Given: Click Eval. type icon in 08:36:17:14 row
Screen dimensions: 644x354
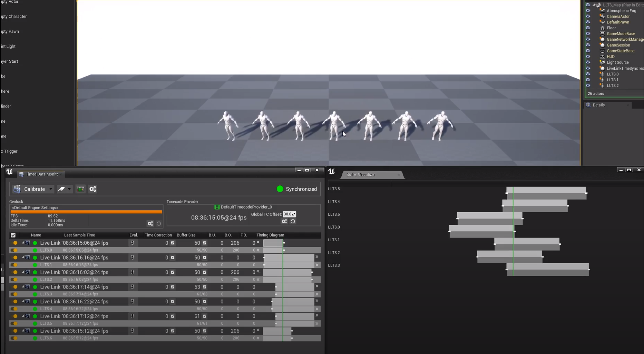Looking at the screenshot, I should [132, 287].
